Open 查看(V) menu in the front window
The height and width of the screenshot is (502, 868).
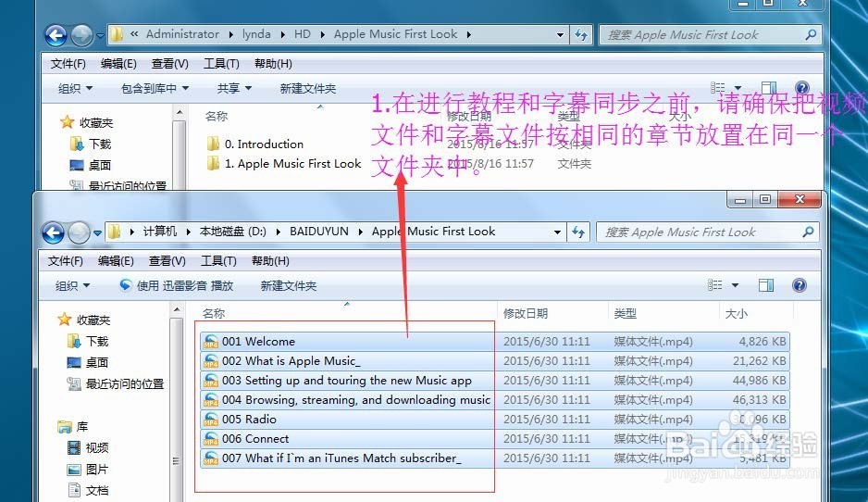coord(167,261)
